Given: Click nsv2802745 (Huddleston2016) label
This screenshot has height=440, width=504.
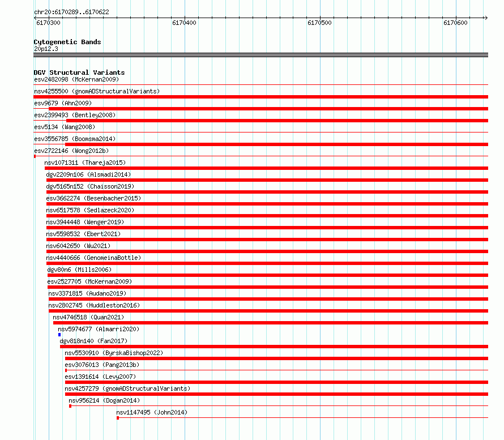Looking at the screenshot, I should pyautogui.click(x=94, y=305).
